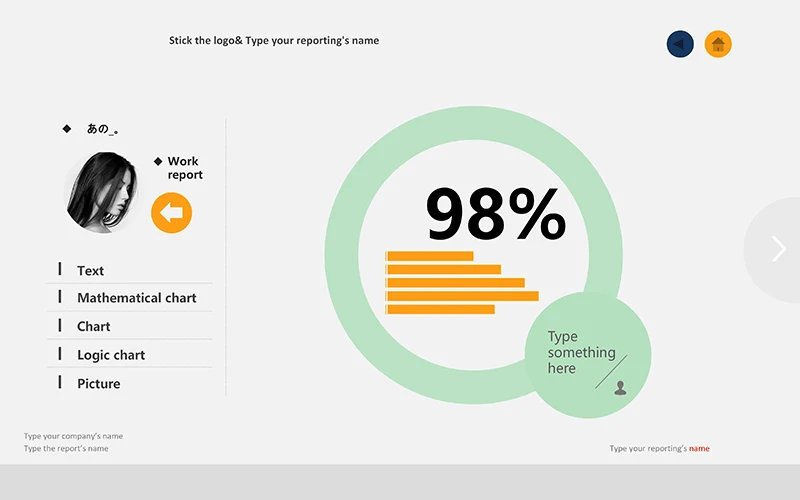Open the Picture menu item
The image size is (800, 500).
pos(98,383)
